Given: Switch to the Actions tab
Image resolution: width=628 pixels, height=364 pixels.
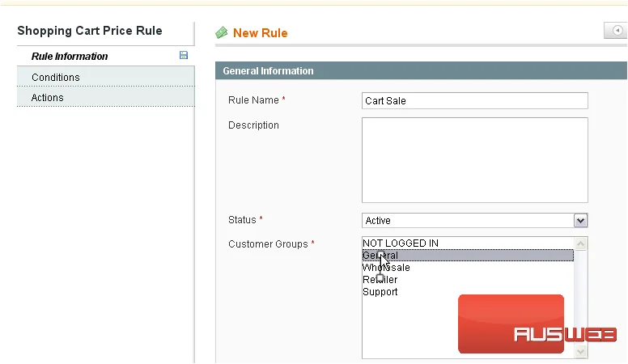Looking at the screenshot, I should pos(106,97).
